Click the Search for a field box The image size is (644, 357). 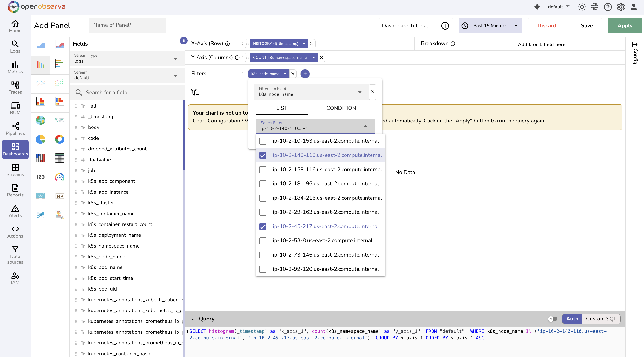(x=127, y=92)
